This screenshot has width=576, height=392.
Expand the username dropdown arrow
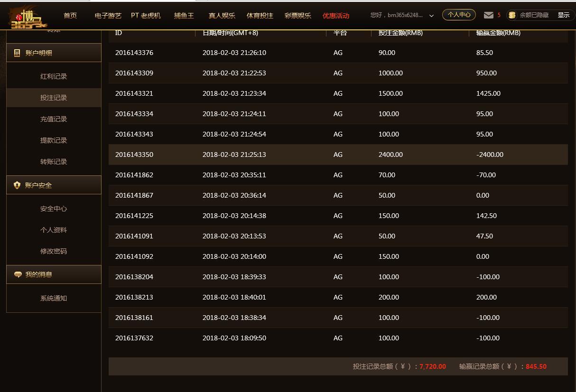tap(431, 16)
